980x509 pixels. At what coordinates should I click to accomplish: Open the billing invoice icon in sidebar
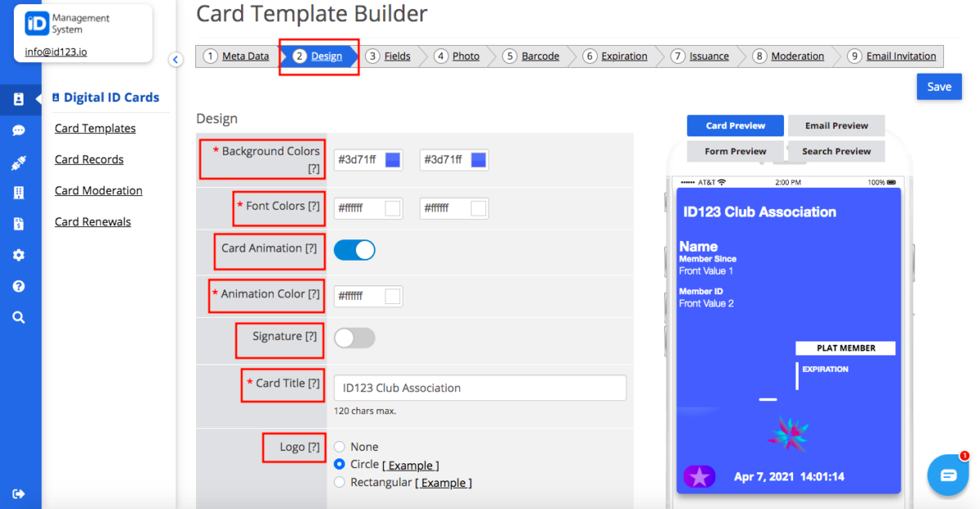(x=20, y=223)
